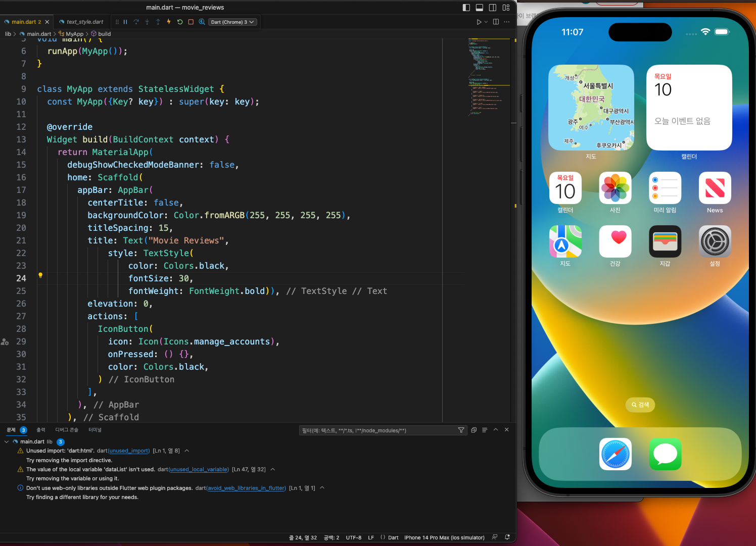
Task: Open the Settings (설정) app on the simulator
Action: 715,241
